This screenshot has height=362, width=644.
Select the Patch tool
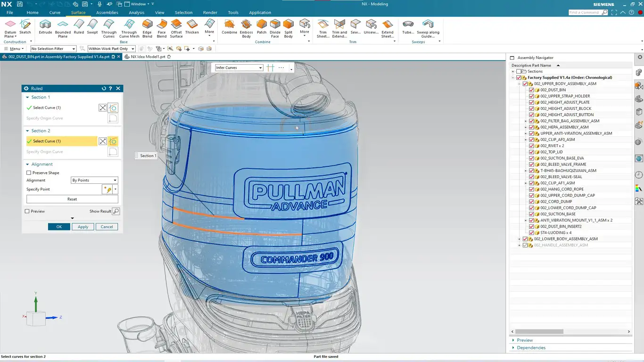point(262,27)
